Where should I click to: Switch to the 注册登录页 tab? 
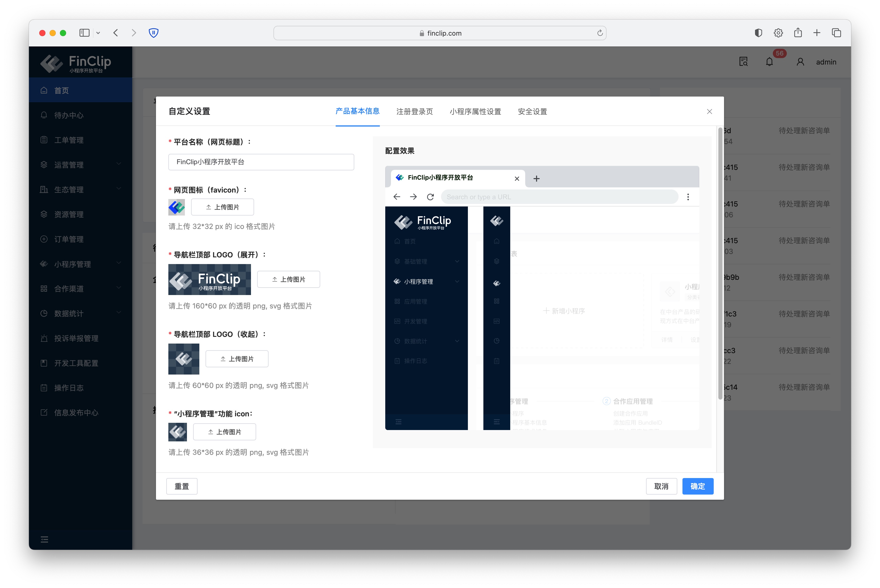(x=414, y=111)
